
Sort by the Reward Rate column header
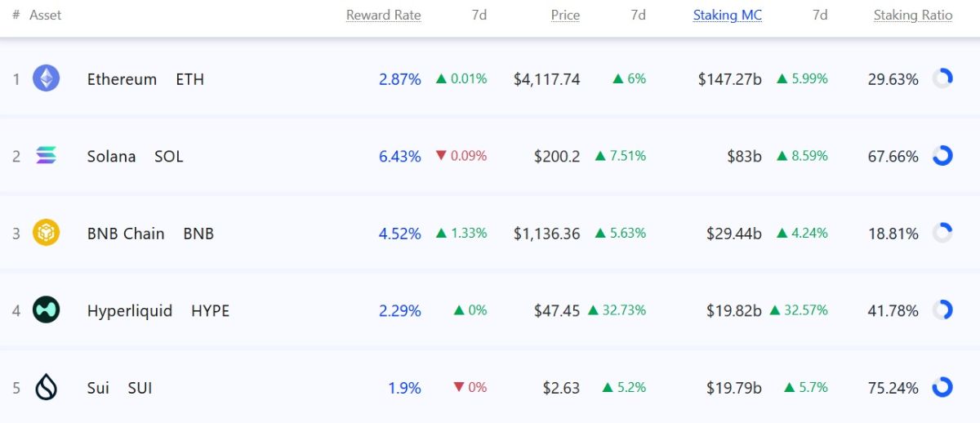pos(384,15)
